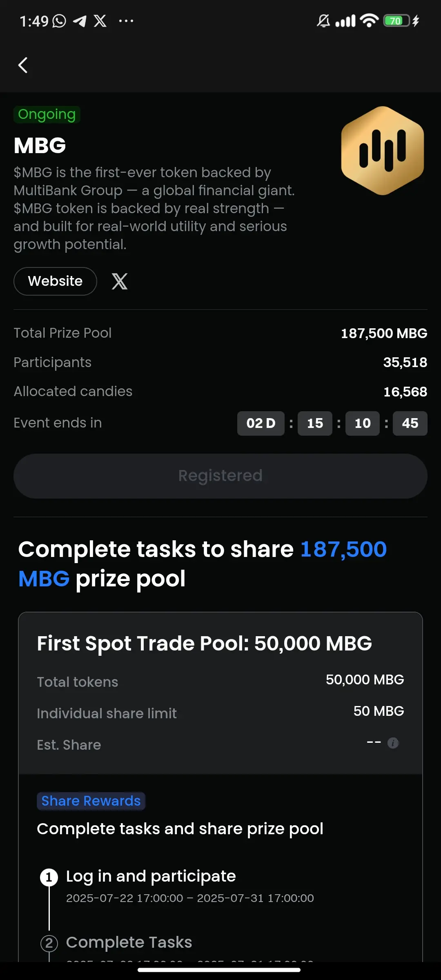Tap the Est. Share info icon
The height and width of the screenshot is (980, 441).
click(393, 743)
